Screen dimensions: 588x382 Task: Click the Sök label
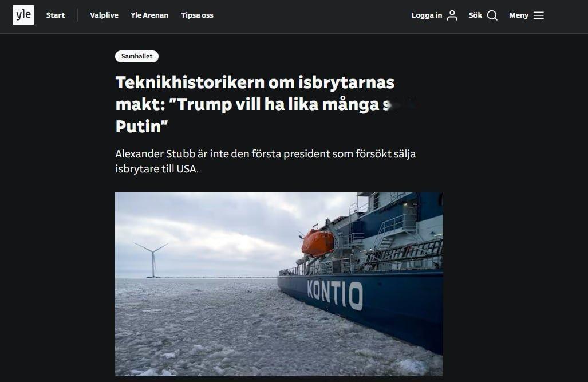tap(475, 15)
